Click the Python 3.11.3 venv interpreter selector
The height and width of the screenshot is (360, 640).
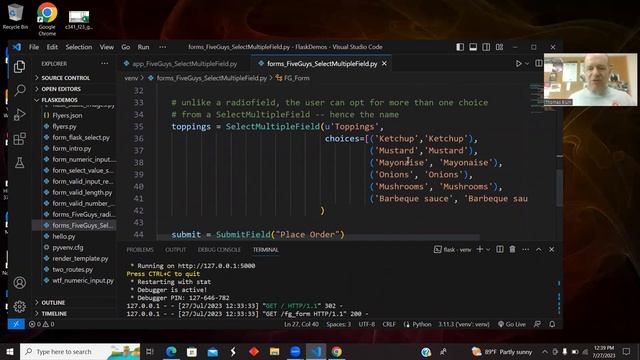tap(464, 324)
